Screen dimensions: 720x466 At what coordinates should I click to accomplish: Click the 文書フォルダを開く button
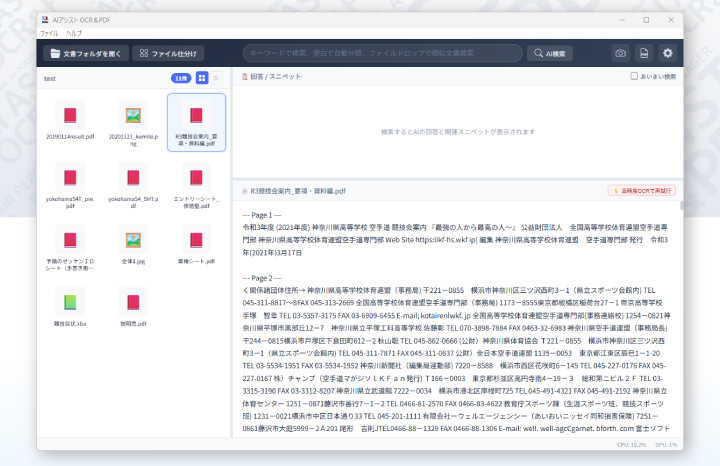tap(85, 53)
